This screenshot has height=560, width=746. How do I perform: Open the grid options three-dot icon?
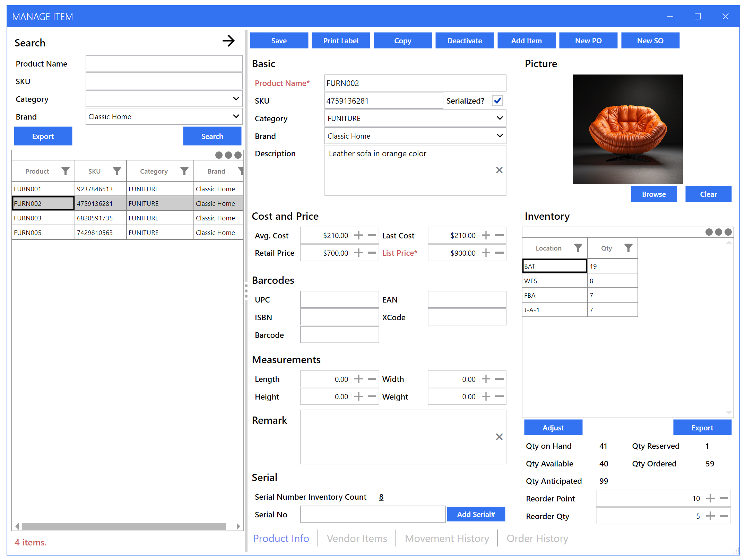228,155
